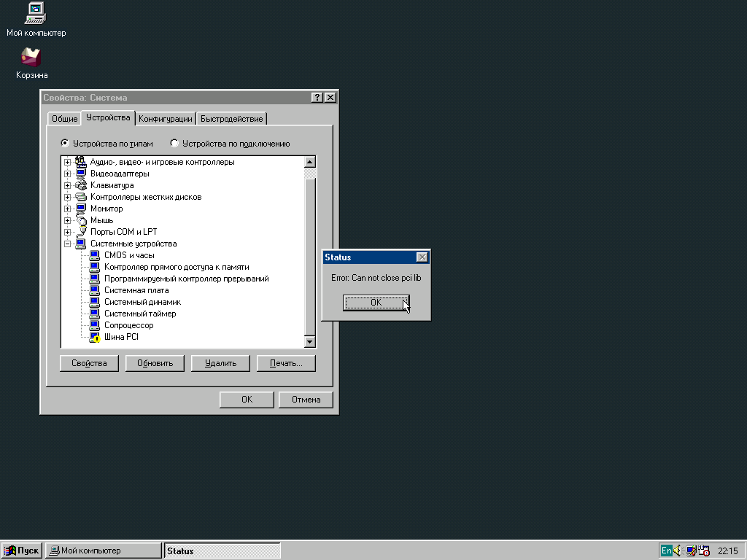Click the Свойства button
Screen dimensions: 747x560
(x=89, y=363)
